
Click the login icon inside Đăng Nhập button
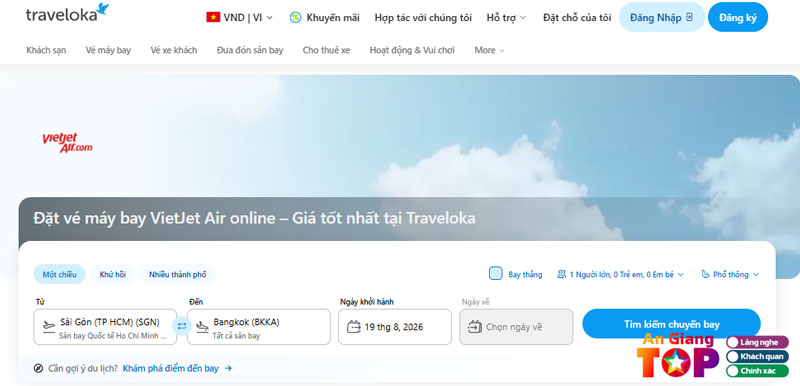tap(690, 17)
